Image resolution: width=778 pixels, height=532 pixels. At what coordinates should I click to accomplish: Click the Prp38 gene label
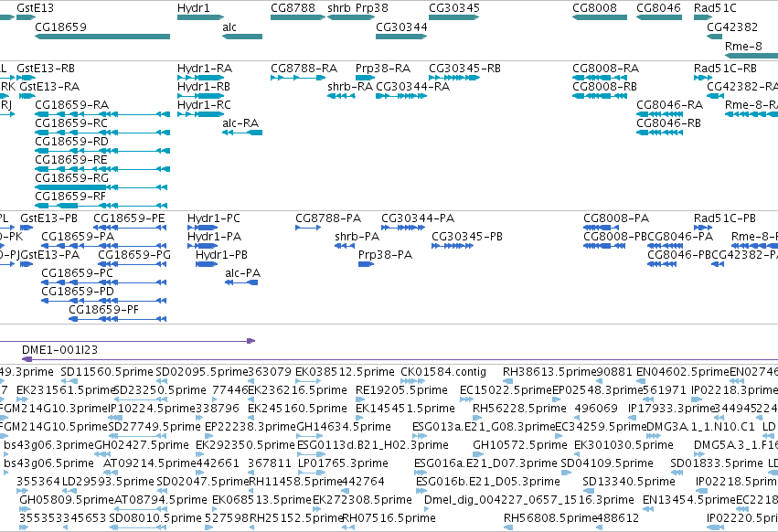pyautogui.click(x=372, y=8)
